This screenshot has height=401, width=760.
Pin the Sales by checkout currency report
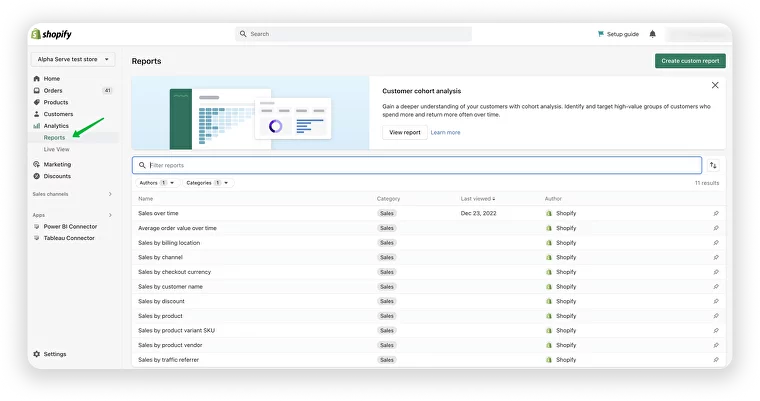(x=716, y=272)
